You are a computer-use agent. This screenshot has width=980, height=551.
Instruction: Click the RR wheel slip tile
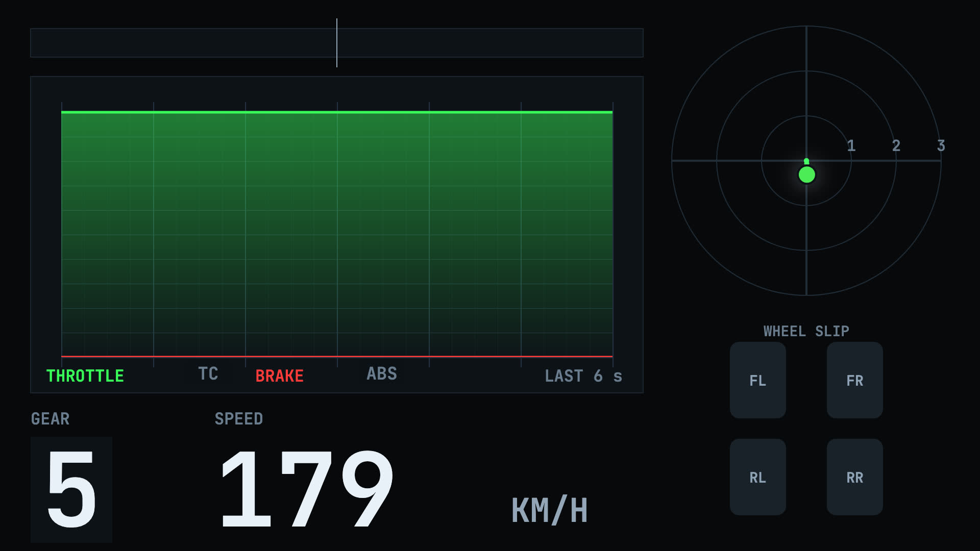854,477
